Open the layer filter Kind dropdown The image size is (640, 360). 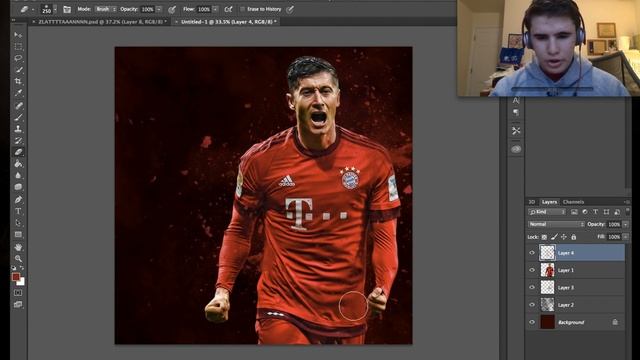point(547,212)
